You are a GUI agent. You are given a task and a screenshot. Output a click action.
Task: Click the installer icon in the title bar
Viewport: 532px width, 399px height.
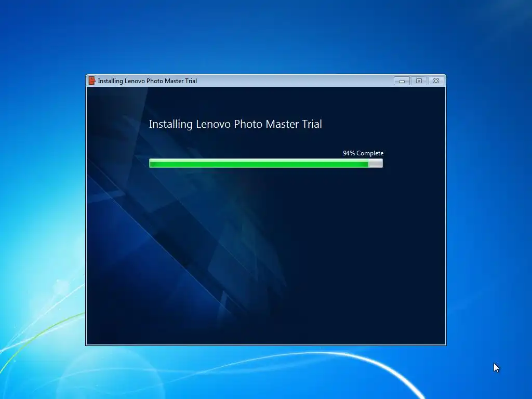tap(92, 81)
